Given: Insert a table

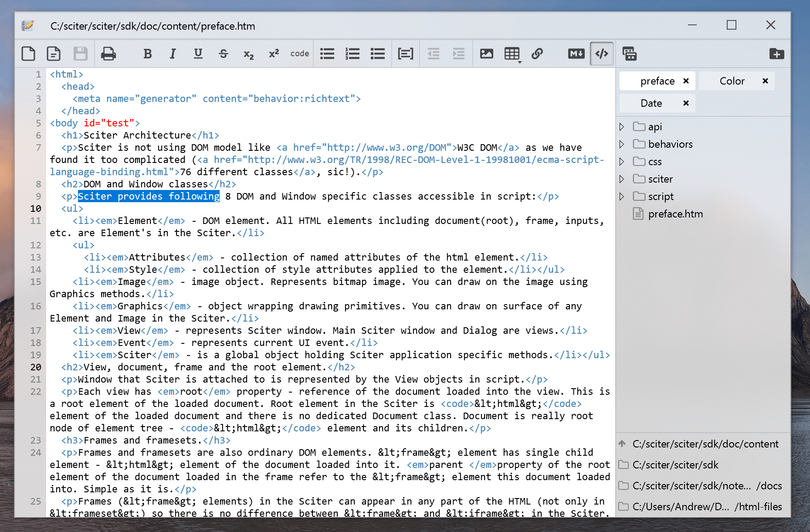Looking at the screenshot, I should [x=512, y=54].
